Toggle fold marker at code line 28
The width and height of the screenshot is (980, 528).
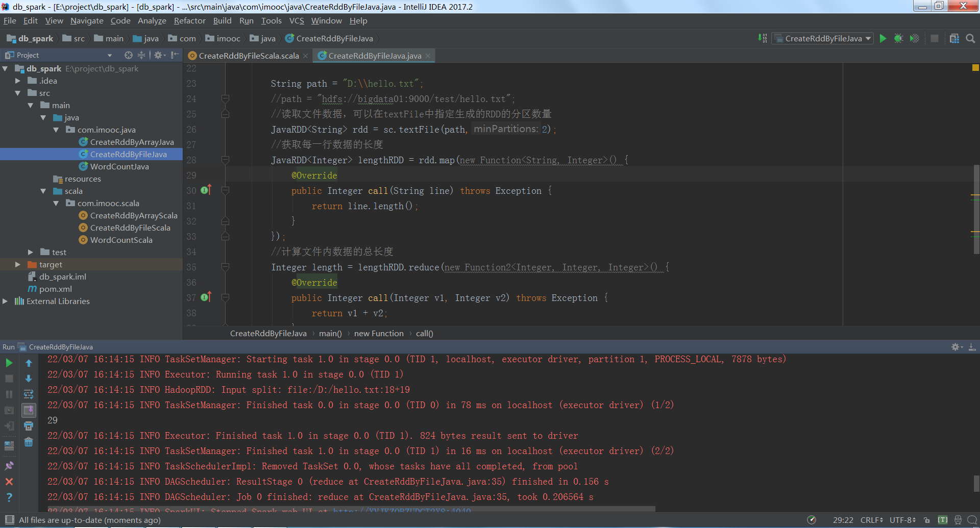click(225, 160)
